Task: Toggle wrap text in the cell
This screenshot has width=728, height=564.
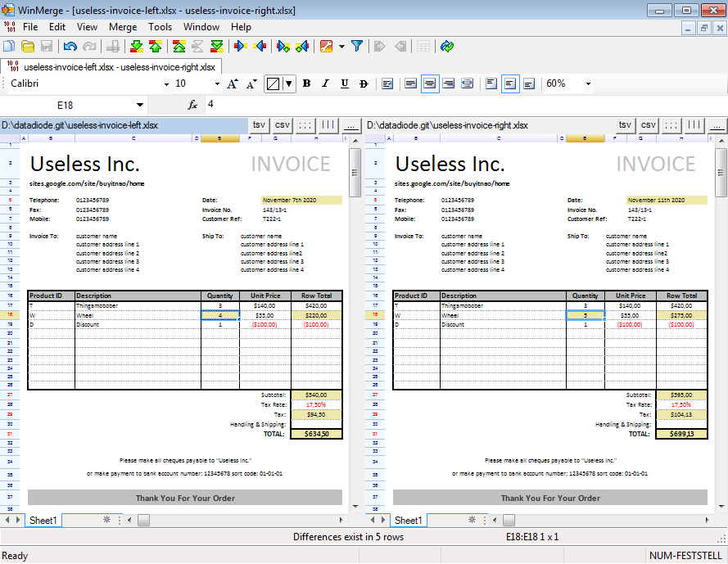Action: [387, 83]
